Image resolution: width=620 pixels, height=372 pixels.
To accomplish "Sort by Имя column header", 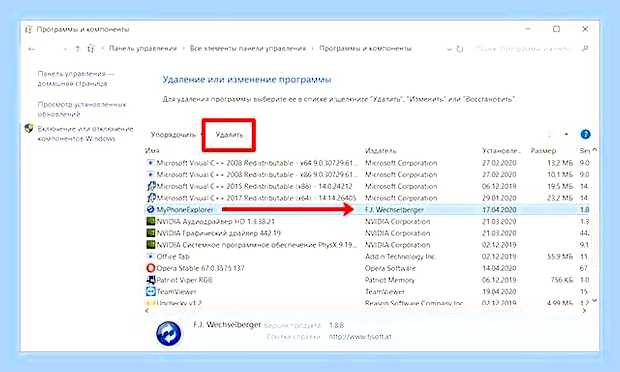I will [152, 151].
